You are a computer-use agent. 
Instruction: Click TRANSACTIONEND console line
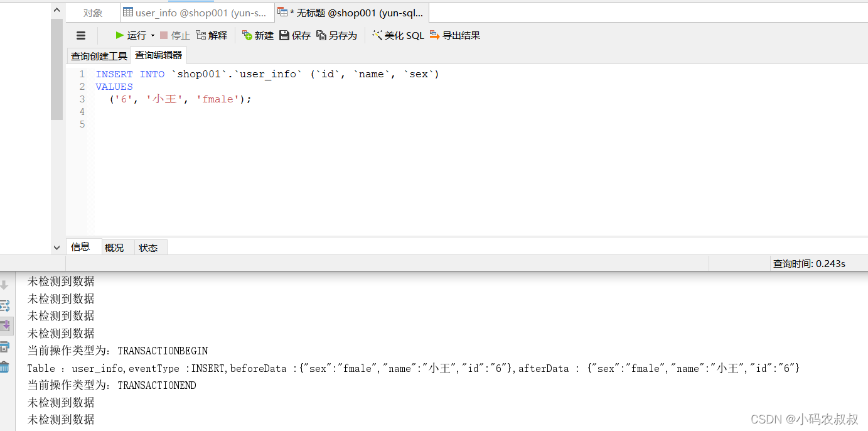pyautogui.click(x=112, y=385)
